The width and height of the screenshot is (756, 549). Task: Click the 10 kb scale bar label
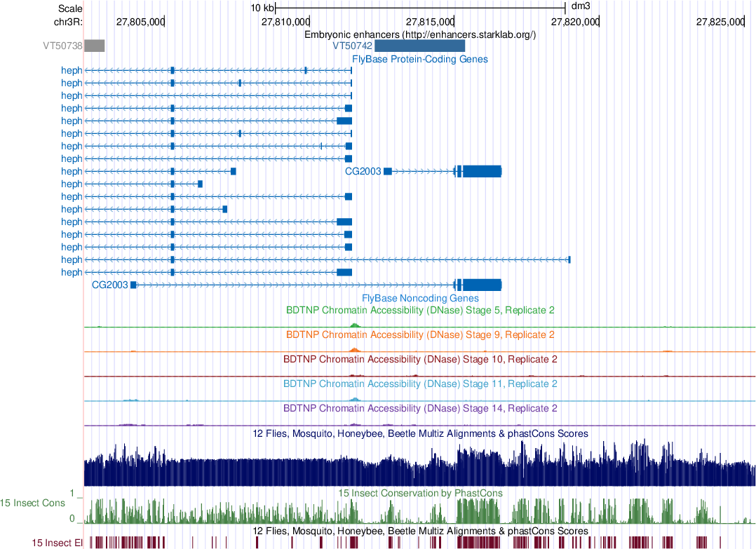click(x=262, y=8)
